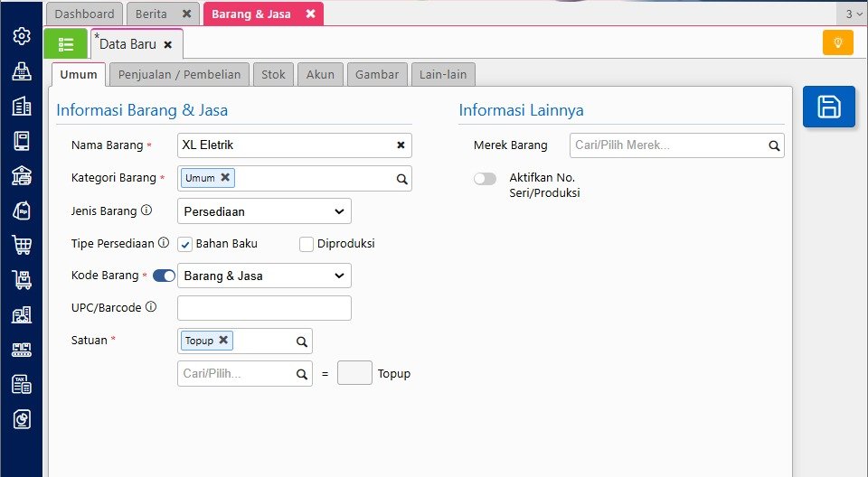Uncheck the Bahan Baku checkbox

pos(185,244)
